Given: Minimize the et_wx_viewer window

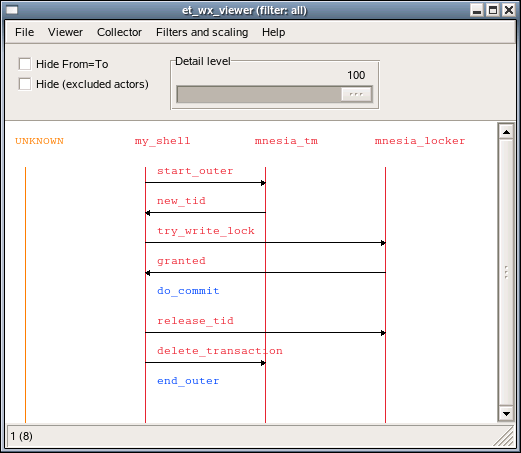Looking at the screenshot, I should pyautogui.click(x=477, y=10).
